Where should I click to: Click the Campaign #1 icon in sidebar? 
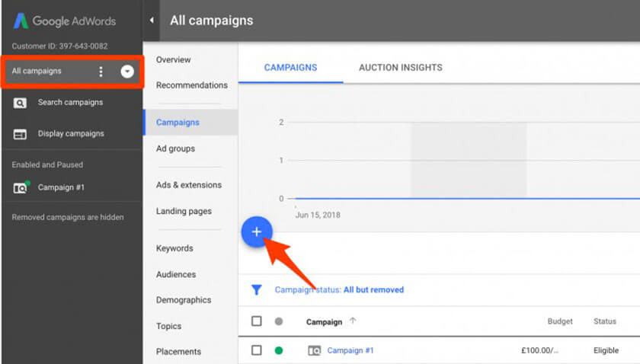click(21, 188)
